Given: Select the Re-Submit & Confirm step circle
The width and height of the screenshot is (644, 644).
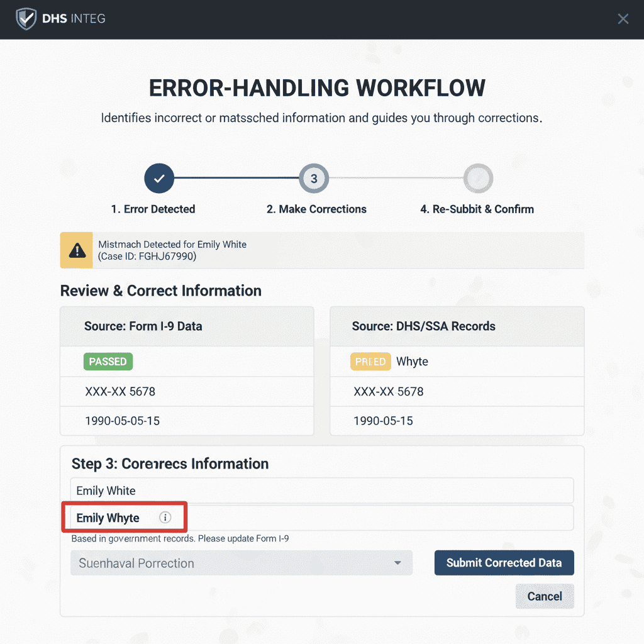Looking at the screenshot, I should point(478,179).
